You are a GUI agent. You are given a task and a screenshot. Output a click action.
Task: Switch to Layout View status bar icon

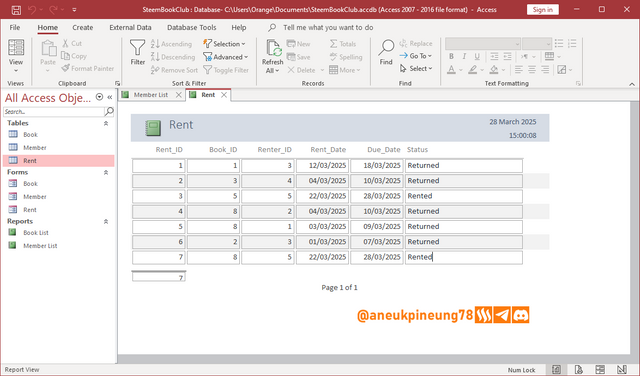[x=600, y=369]
